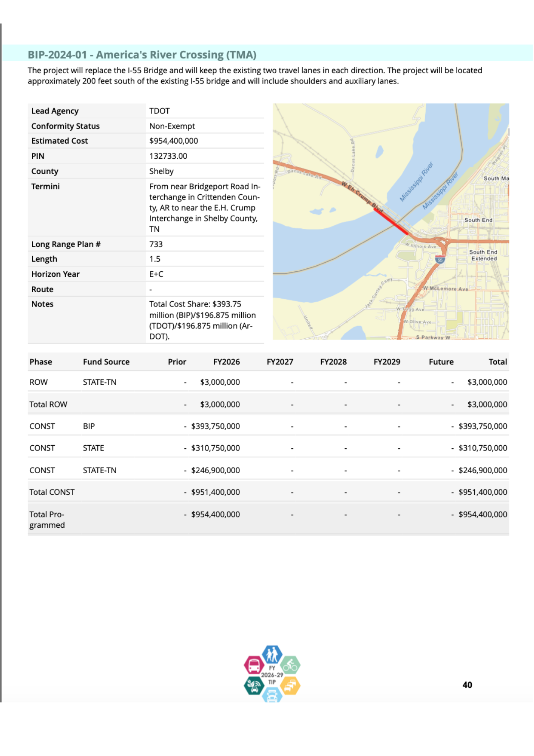Click the 'Jack Carley Cswy' map label
534x756 pixels.
pyautogui.click(x=378, y=293)
